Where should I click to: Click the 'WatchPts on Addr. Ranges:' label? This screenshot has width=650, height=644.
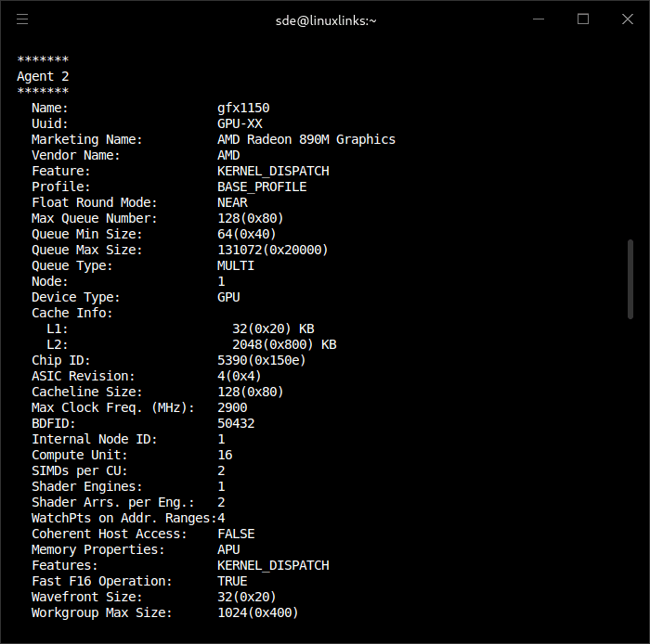tap(124, 518)
